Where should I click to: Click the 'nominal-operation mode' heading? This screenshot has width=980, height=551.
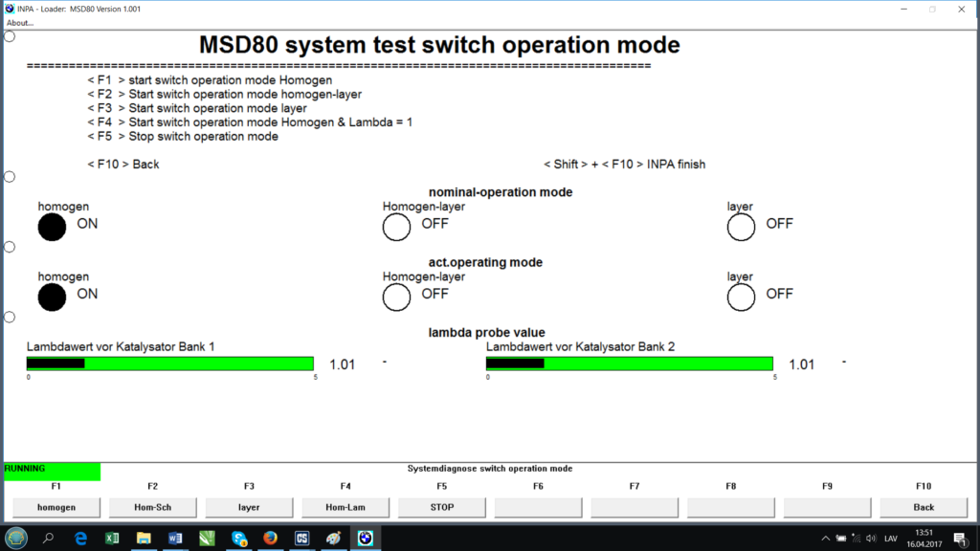tap(501, 192)
